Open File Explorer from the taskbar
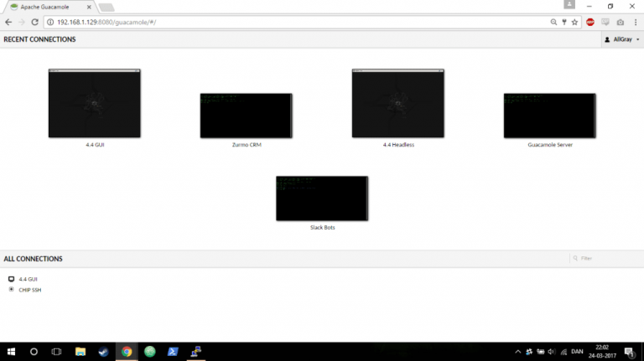644x361 pixels. (x=80, y=352)
